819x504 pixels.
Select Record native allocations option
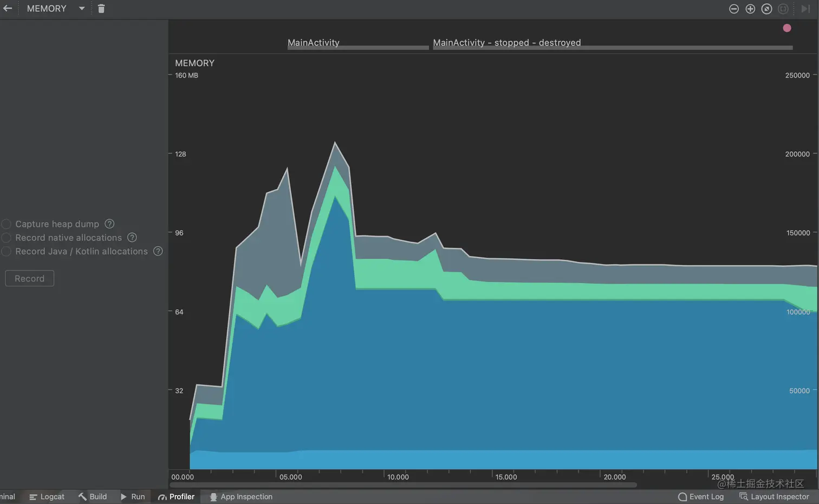[x=6, y=238]
